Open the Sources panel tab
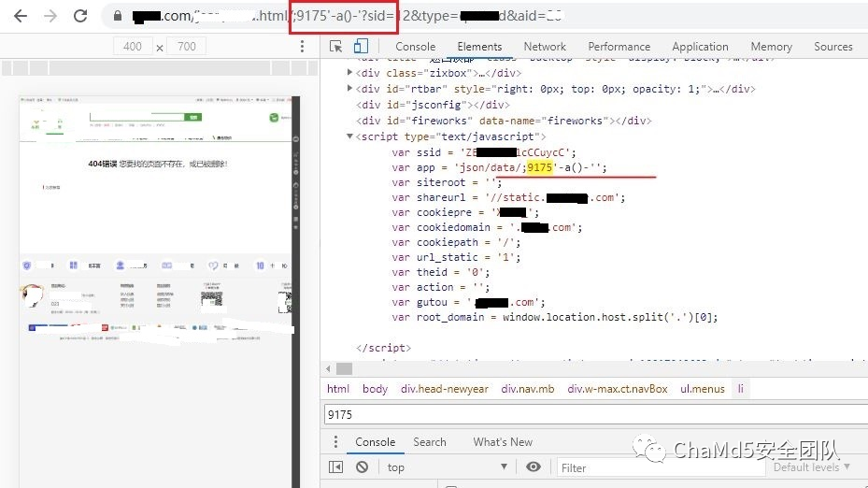This screenshot has width=868, height=488. [833, 47]
